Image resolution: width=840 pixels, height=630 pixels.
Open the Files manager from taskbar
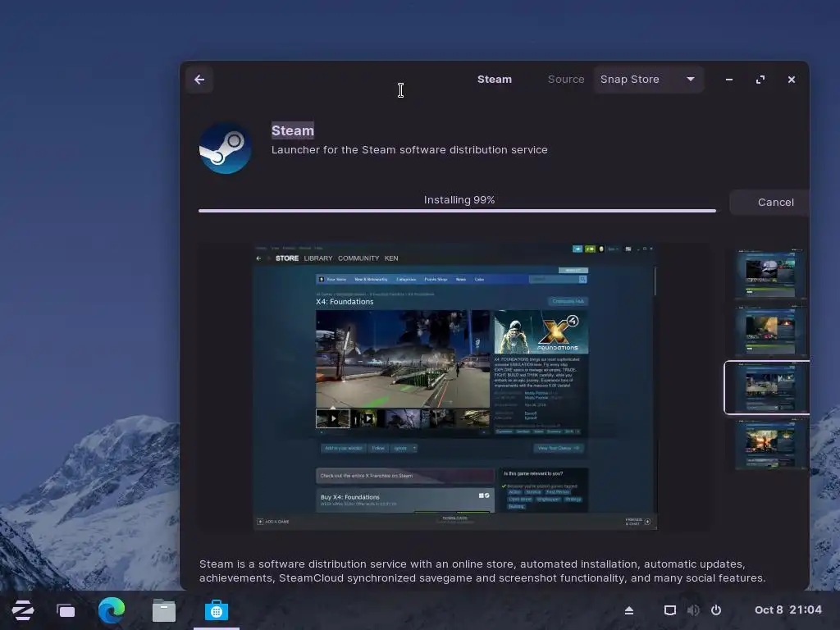click(x=164, y=610)
